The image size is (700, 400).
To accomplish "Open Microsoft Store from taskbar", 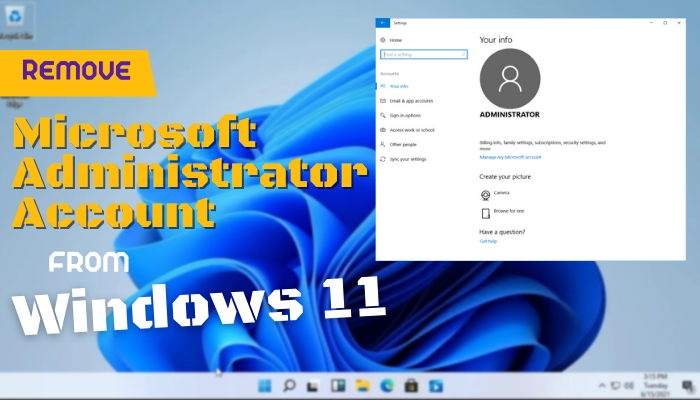I will tap(411, 386).
